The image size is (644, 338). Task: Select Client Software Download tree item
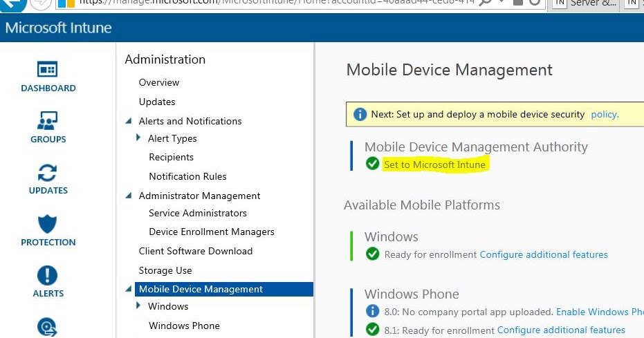click(196, 251)
